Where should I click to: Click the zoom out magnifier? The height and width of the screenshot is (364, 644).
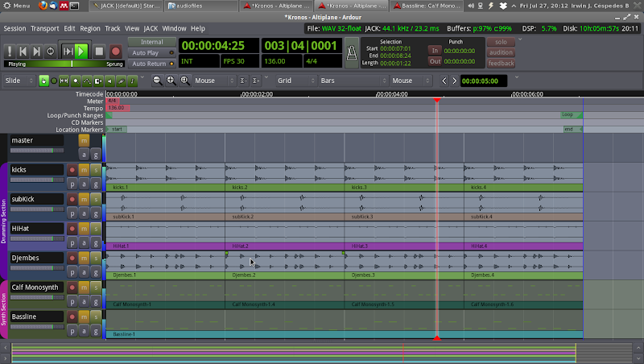(158, 81)
